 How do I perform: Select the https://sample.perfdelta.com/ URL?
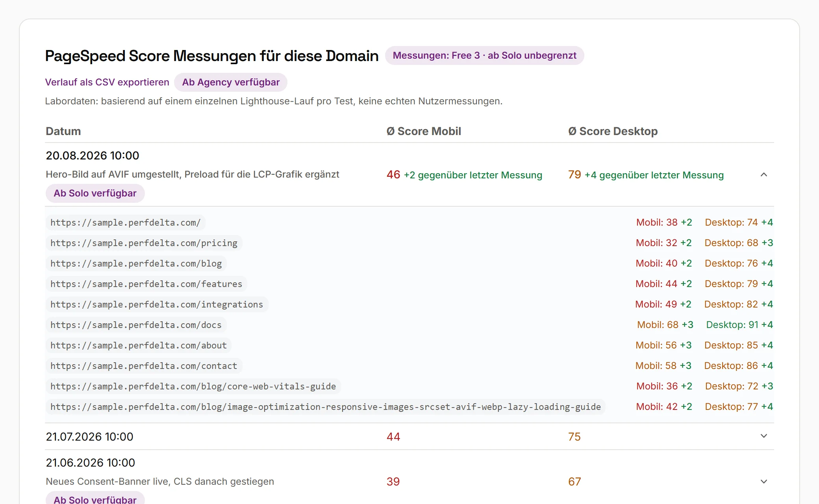(126, 222)
